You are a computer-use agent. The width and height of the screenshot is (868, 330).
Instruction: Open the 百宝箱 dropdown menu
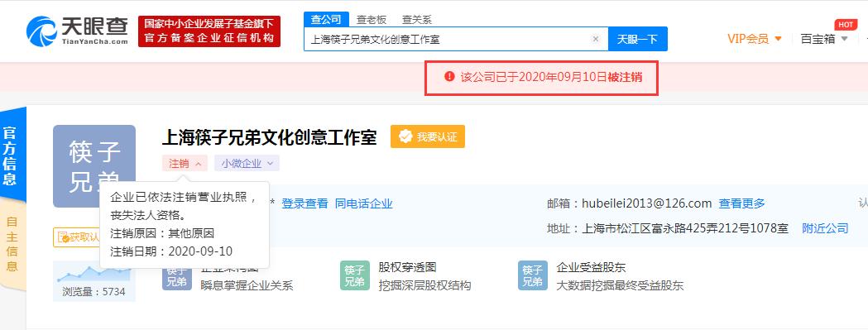point(824,39)
